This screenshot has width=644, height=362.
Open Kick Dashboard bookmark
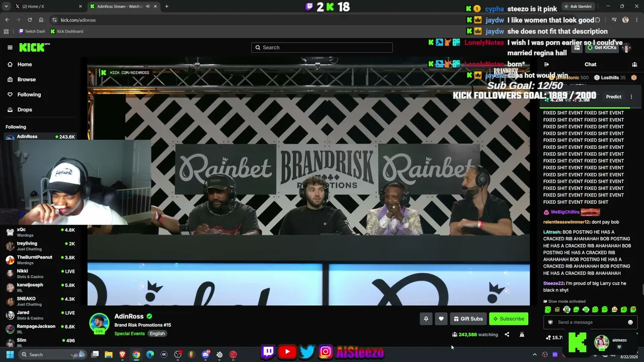[x=67, y=31]
